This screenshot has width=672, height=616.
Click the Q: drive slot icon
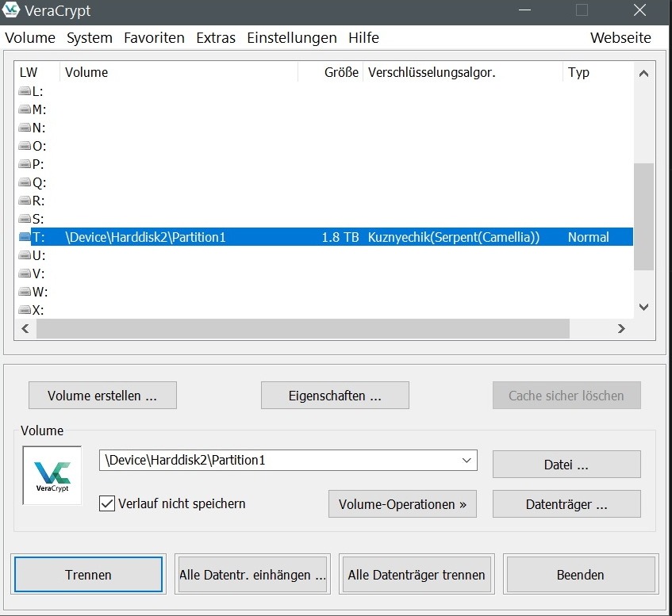(x=25, y=182)
